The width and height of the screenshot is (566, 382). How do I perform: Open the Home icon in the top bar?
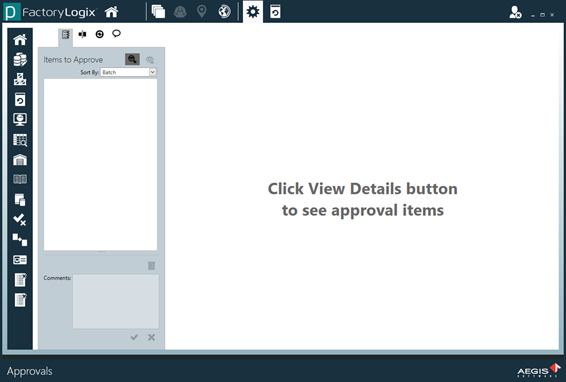(111, 12)
